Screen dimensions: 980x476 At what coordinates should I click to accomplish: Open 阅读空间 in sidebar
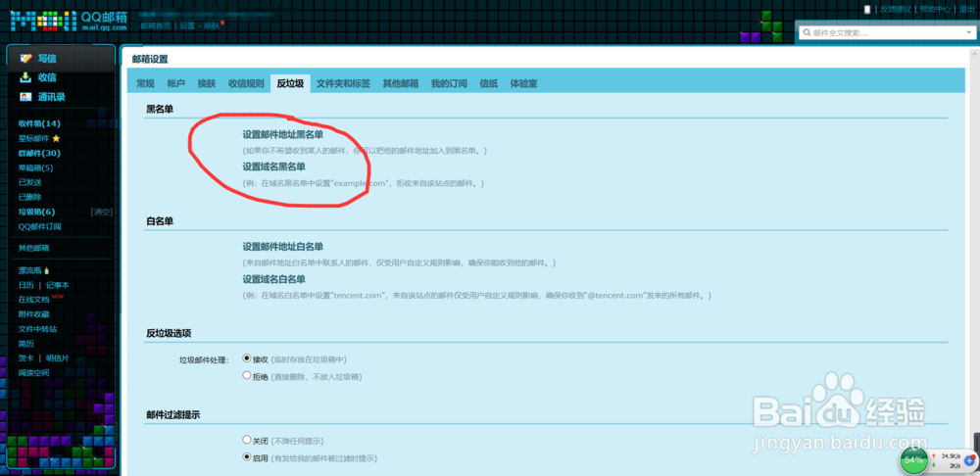tap(33, 373)
